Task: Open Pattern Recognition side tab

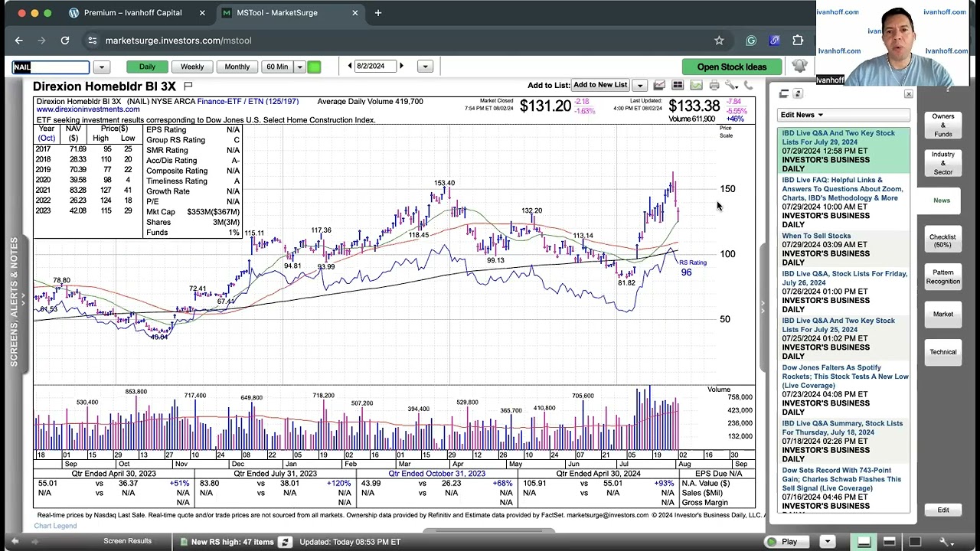Action: (x=943, y=277)
